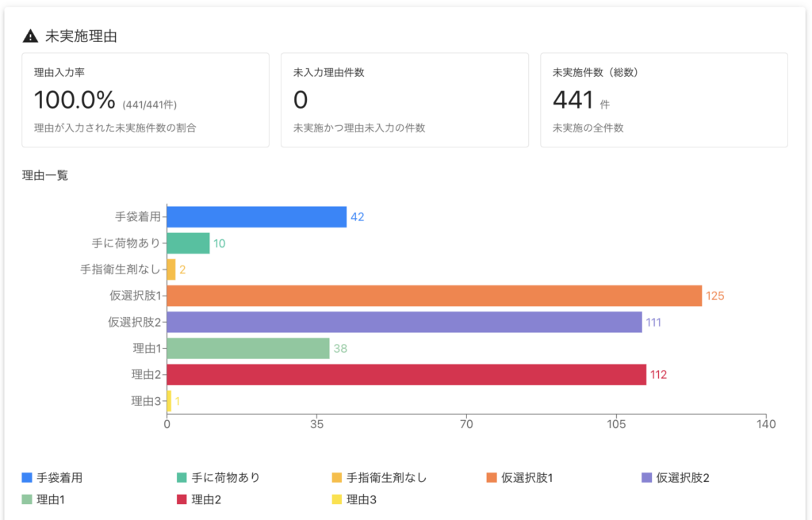Click the yellow 理由3 legend marker
Viewport: 812px width, 520px height.
pyautogui.click(x=337, y=500)
